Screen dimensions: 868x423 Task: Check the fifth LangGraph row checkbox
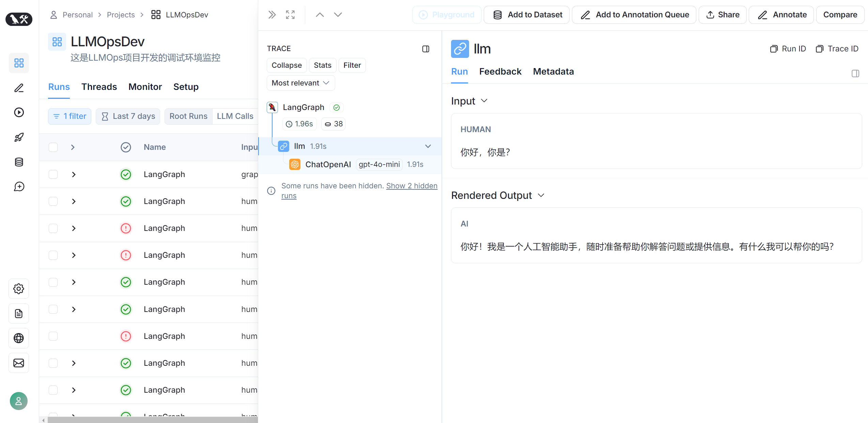[53, 282]
